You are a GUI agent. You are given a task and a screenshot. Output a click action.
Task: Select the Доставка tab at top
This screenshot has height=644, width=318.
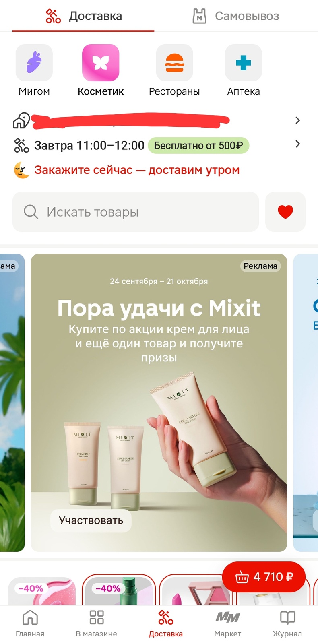click(x=83, y=16)
